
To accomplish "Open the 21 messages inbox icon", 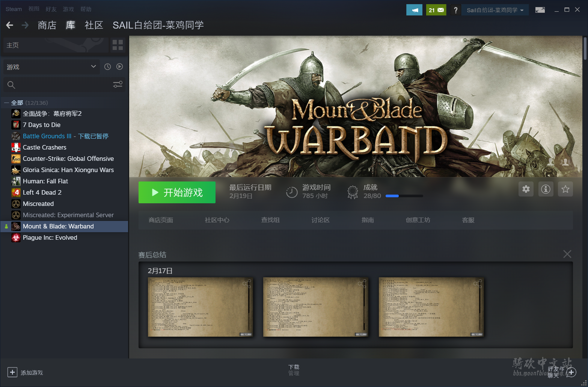I will coord(436,10).
